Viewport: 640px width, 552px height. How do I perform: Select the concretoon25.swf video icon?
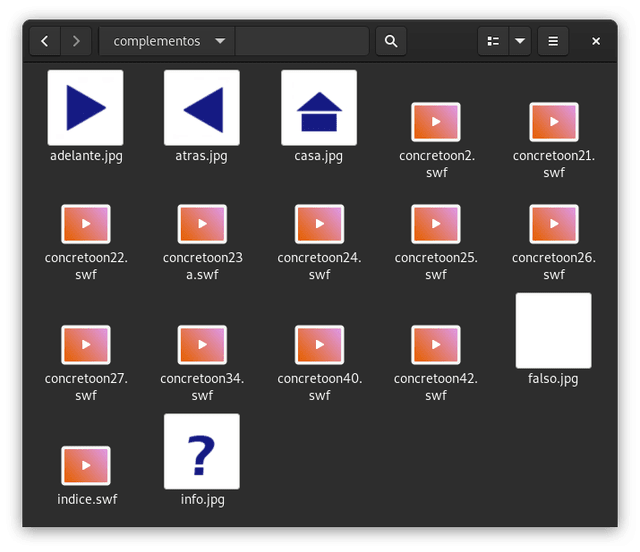point(436,224)
